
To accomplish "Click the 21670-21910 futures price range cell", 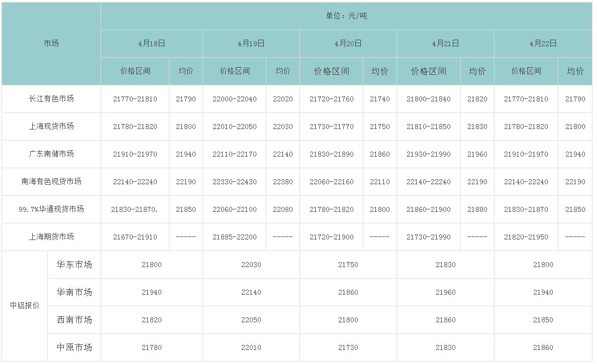I will [x=135, y=237].
